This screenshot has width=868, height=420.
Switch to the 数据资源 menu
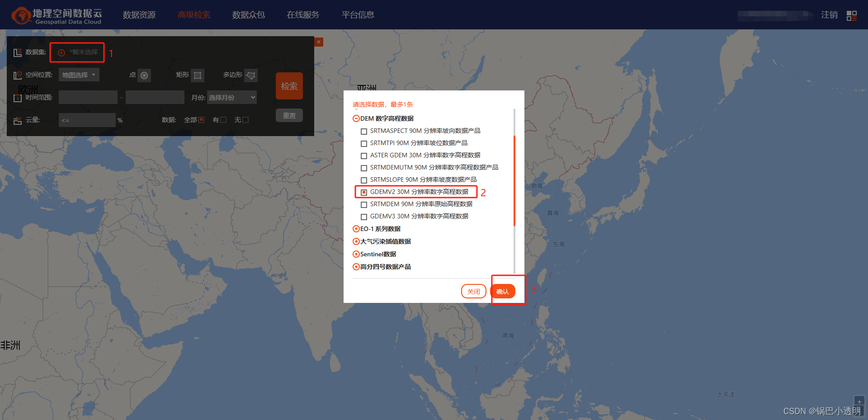tap(139, 14)
